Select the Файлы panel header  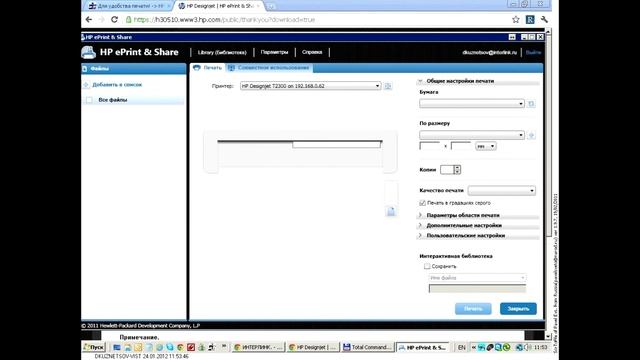(x=133, y=69)
